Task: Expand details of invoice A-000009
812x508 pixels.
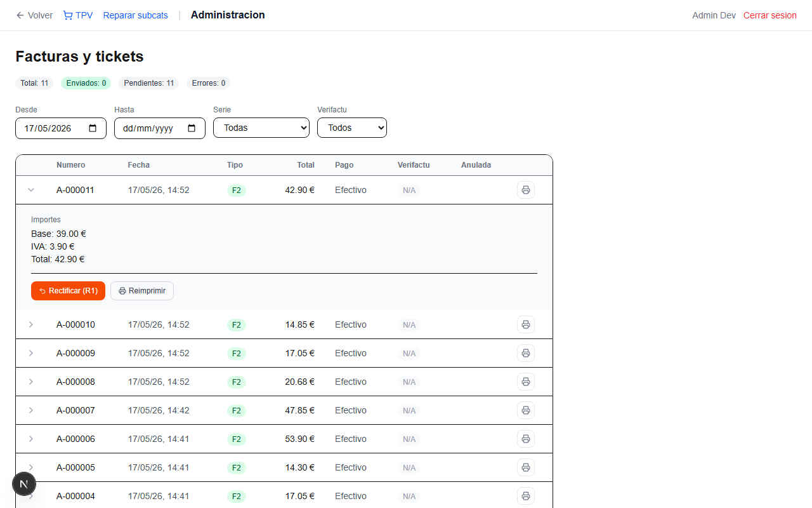Action: pyautogui.click(x=31, y=353)
